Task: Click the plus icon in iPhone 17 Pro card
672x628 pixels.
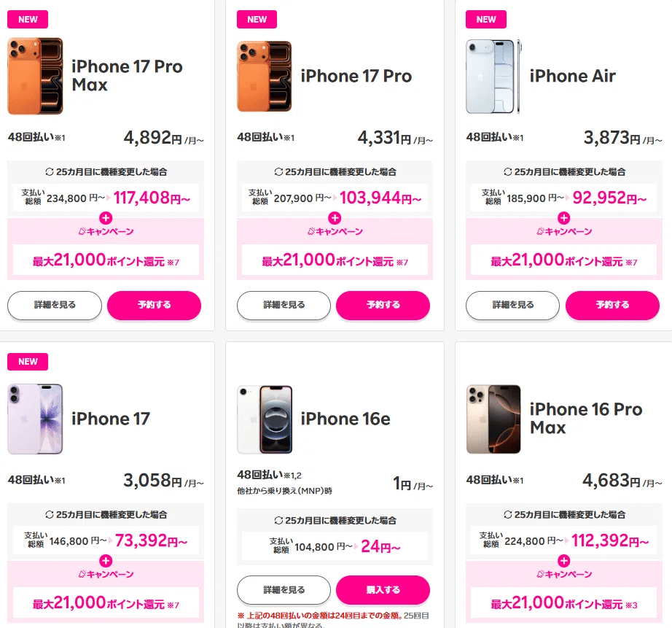Action: [335, 218]
